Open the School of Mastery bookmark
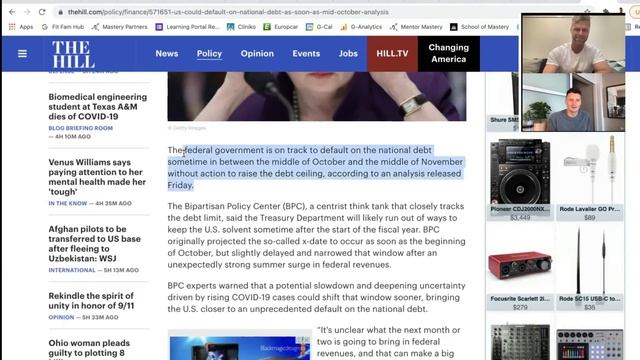The width and height of the screenshot is (640, 360). tap(480, 27)
